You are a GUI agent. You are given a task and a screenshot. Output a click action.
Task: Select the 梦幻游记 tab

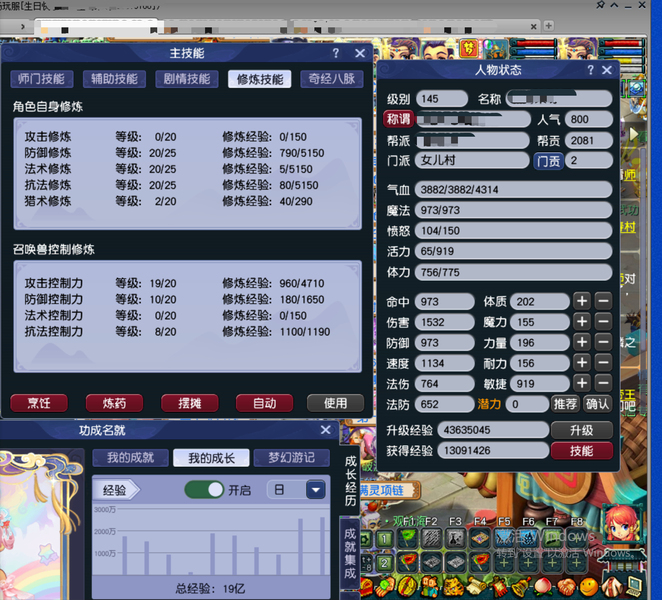290,458
